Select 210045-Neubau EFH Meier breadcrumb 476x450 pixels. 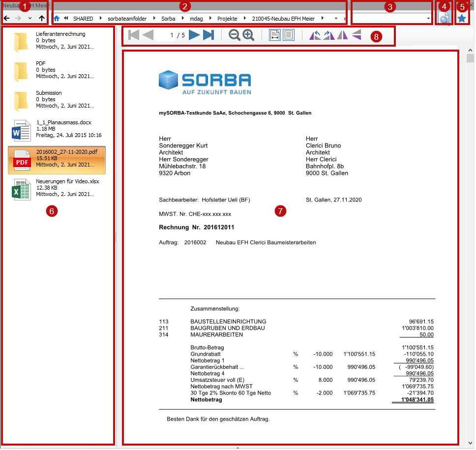pos(284,19)
